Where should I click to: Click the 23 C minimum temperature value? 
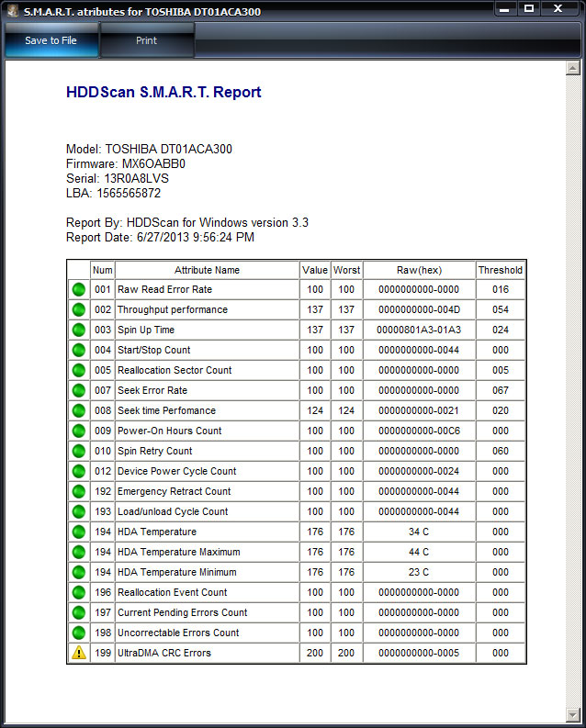pyautogui.click(x=419, y=573)
